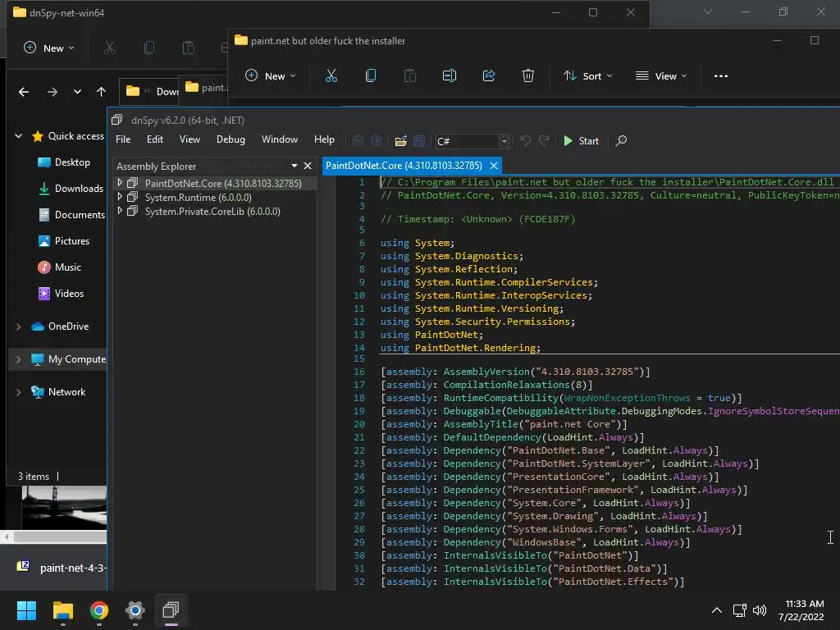Click the Rename icon in Explorer toolbar
The height and width of the screenshot is (630, 840).
pyautogui.click(x=450, y=75)
